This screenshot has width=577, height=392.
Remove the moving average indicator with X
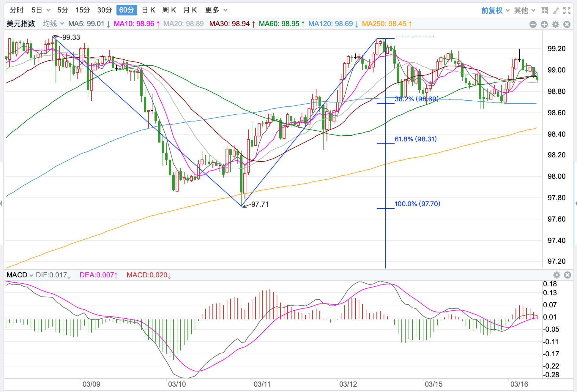pos(567,24)
